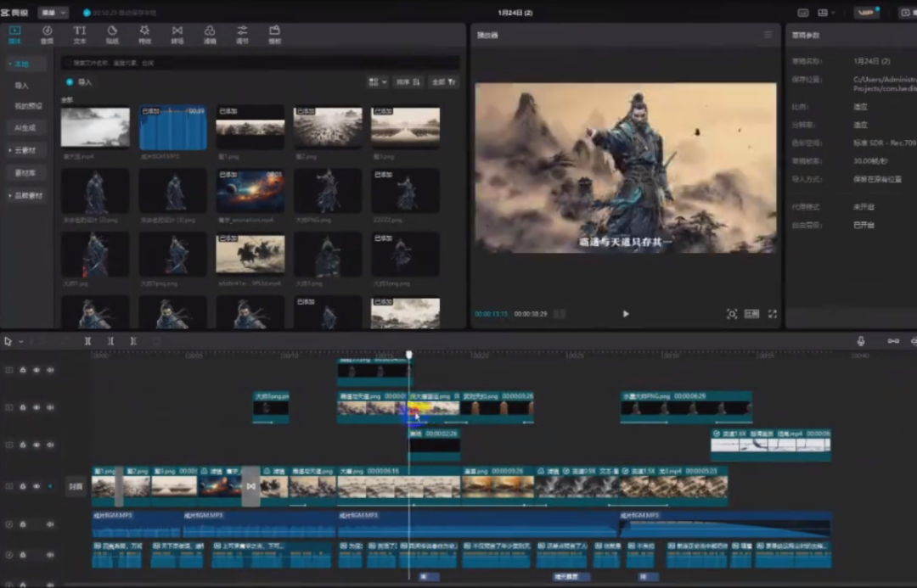Open 素材库 (Material library) in sidebar
Image resolution: width=917 pixels, height=588 pixels.
point(25,173)
